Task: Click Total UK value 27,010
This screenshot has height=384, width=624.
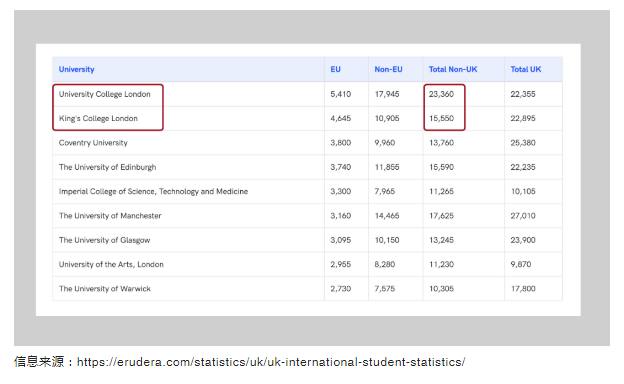Action: (x=523, y=216)
